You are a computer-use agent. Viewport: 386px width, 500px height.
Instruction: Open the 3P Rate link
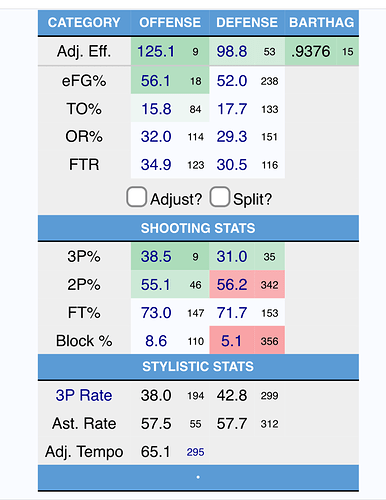click(x=84, y=395)
